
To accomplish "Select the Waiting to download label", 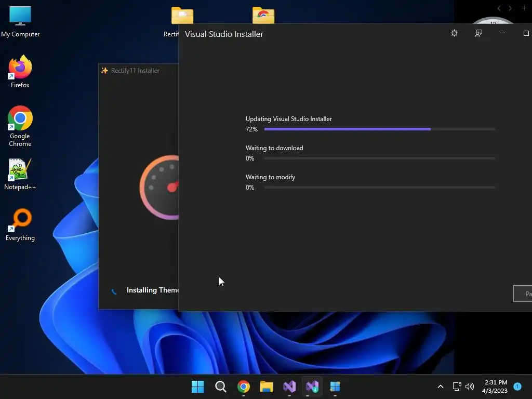I will click(274, 148).
